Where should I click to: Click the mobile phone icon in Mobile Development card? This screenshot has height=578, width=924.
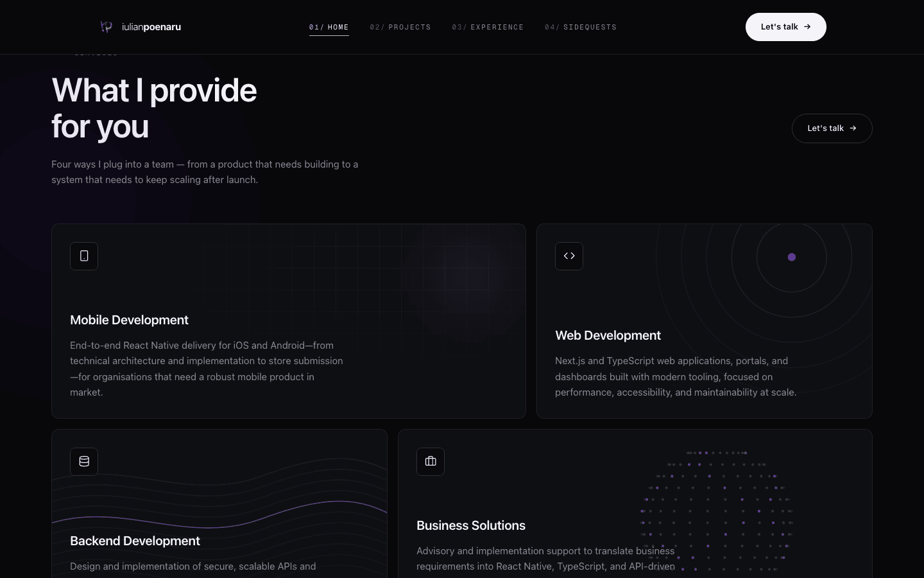(x=84, y=256)
